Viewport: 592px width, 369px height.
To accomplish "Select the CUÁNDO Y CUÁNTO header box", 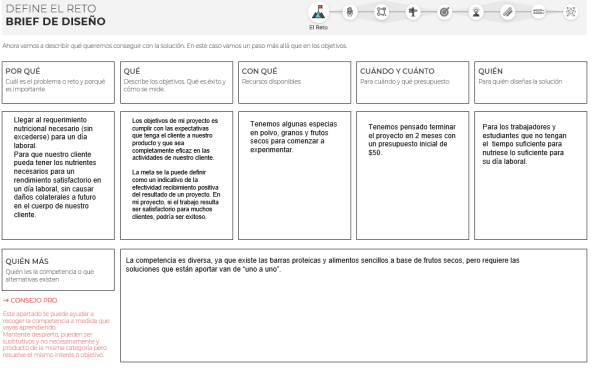I will point(413,82).
